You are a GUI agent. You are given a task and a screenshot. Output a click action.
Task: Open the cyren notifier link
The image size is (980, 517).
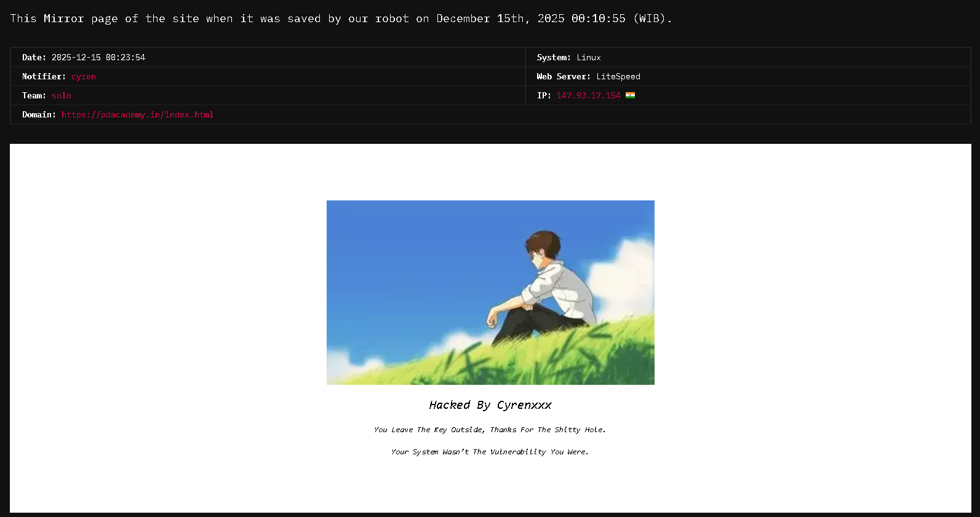click(84, 77)
